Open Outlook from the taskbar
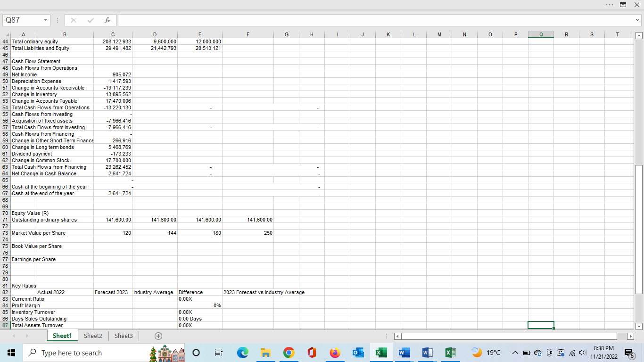Viewport: 644px width, 362px height. pyautogui.click(x=358, y=353)
